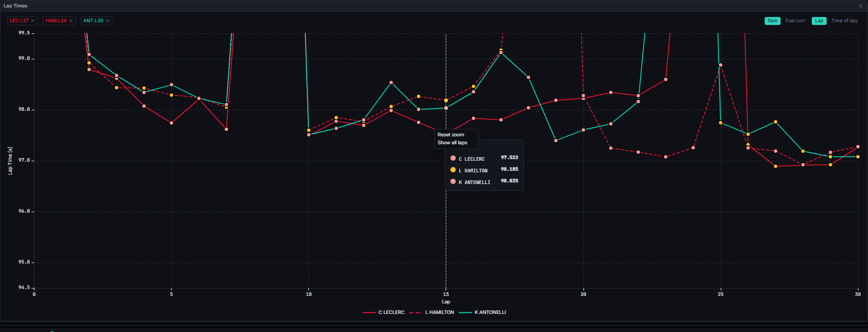
Task: Set x-axis to Lap
Action: pyautogui.click(x=819, y=21)
